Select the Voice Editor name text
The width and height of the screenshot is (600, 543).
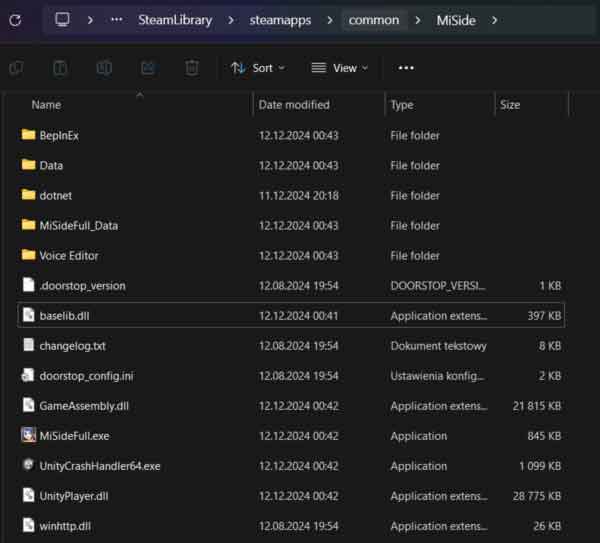coord(69,256)
